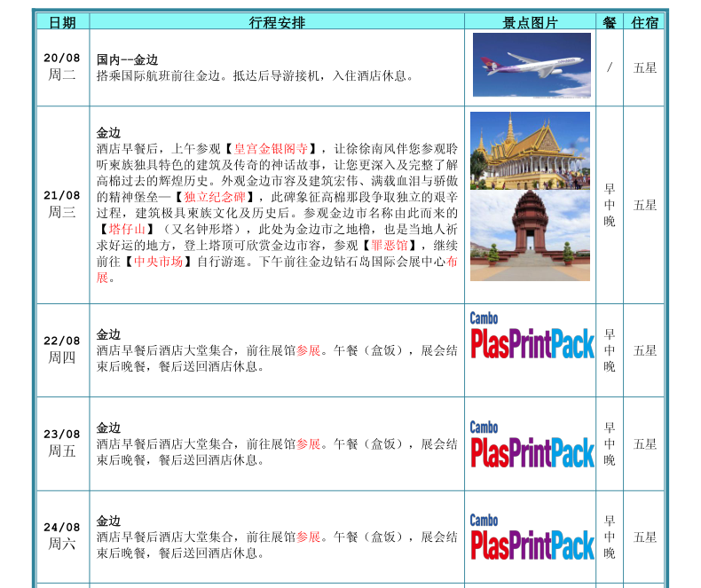Click 早中晚 meals in the 23/08 row
Screen dimensions: 701x588
click(610, 443)
